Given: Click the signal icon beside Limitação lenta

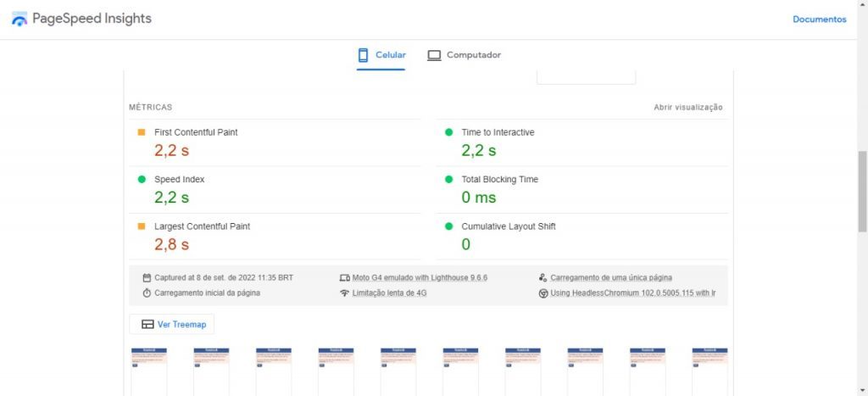Looking at the screenshot, I should point(344,293).
